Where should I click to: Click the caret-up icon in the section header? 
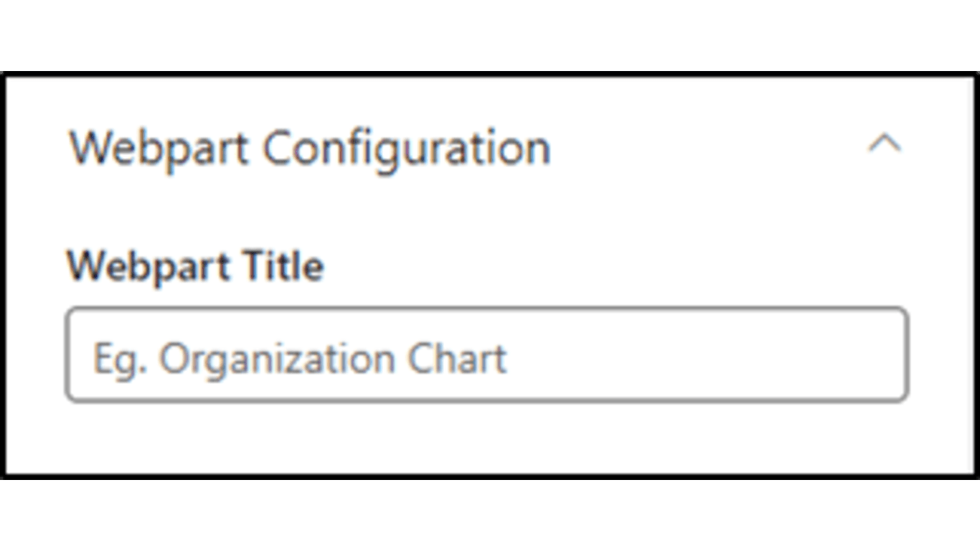pyautogui.click(x=885, y=145)
